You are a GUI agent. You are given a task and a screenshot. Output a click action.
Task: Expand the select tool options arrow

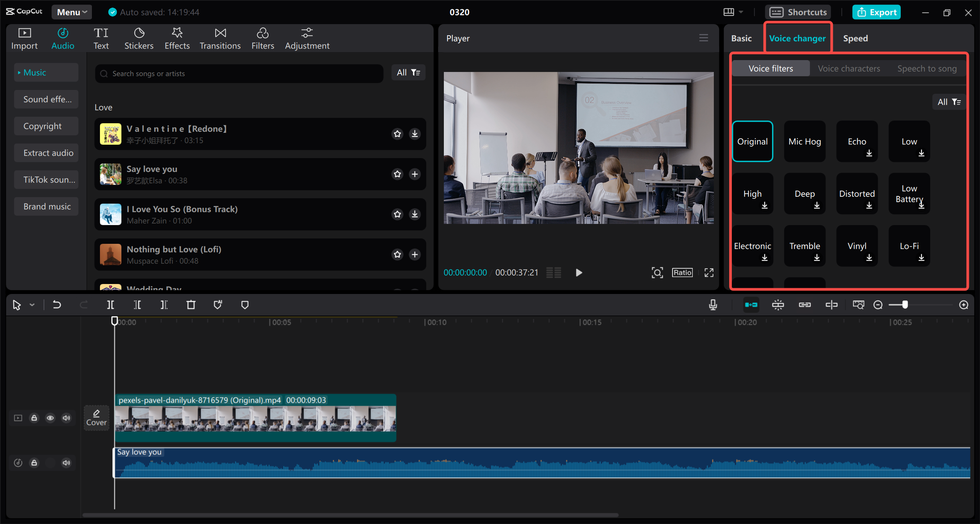click(32, 304)
